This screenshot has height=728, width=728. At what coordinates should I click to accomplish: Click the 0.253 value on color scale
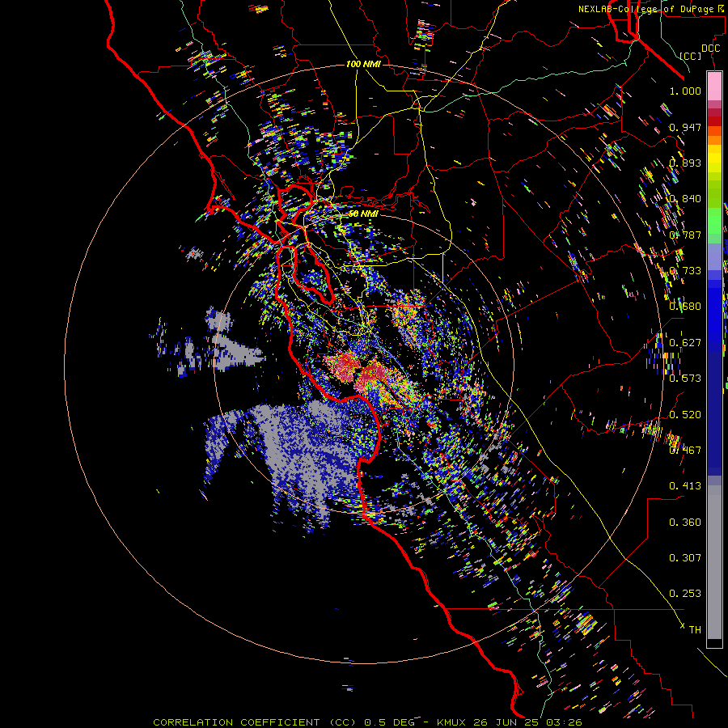tap(685, 594)
